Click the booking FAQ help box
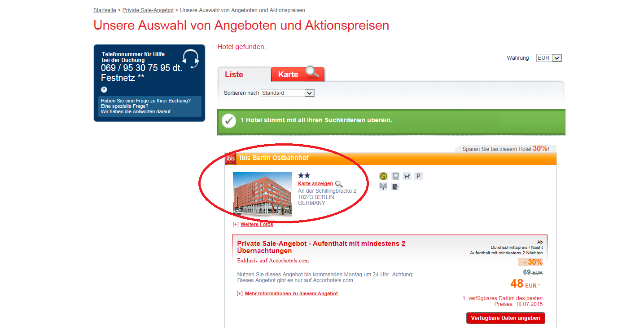The image size is (644, 328). [150, 106]
